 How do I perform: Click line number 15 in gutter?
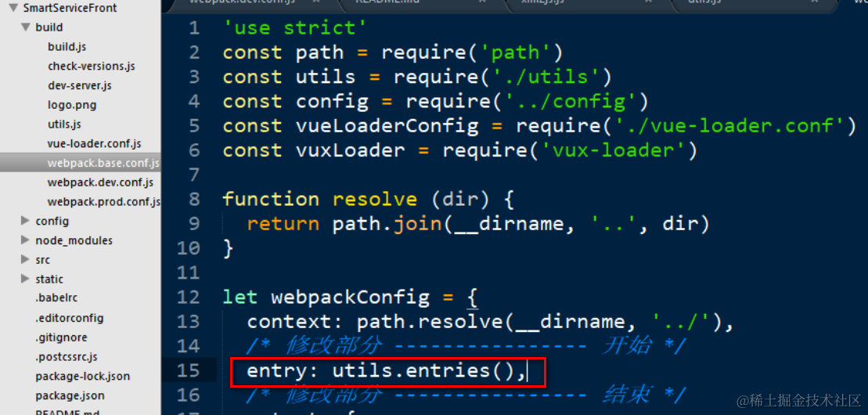(188, 370)
